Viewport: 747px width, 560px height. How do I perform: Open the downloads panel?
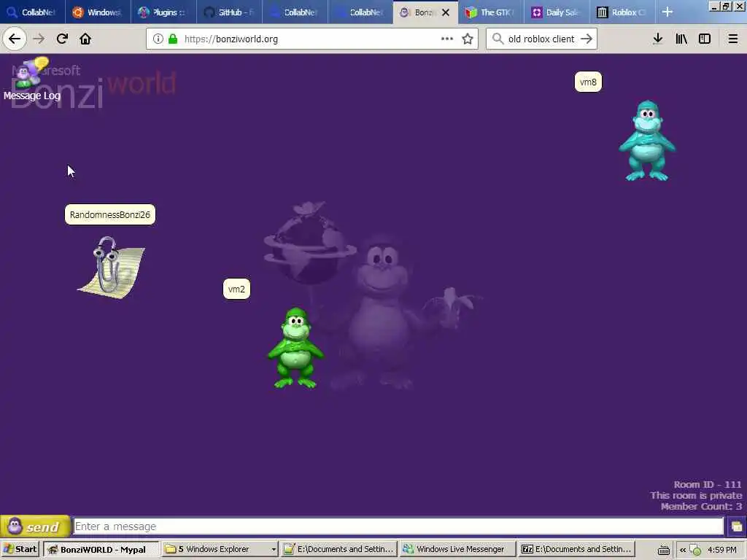click(657, 39)
